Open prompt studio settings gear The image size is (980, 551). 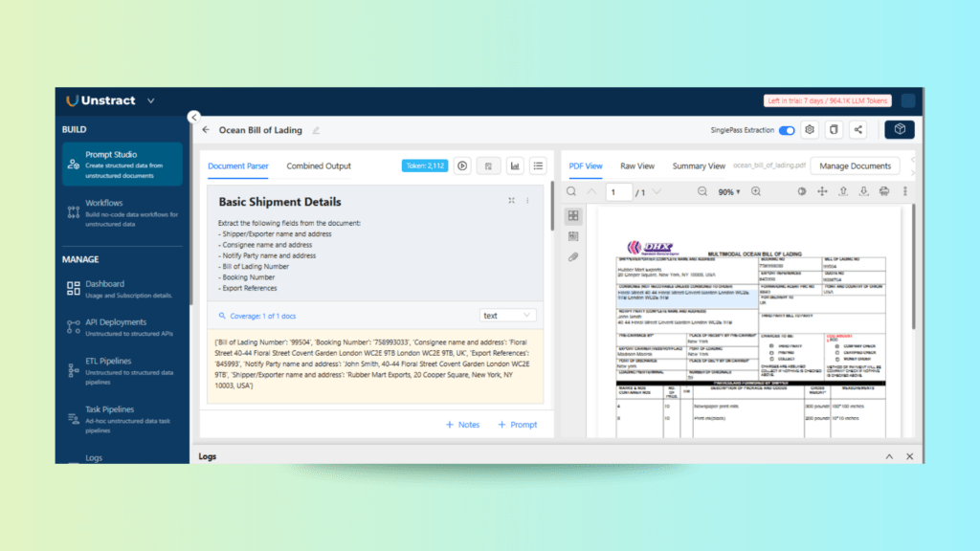[x=810, y=130]
